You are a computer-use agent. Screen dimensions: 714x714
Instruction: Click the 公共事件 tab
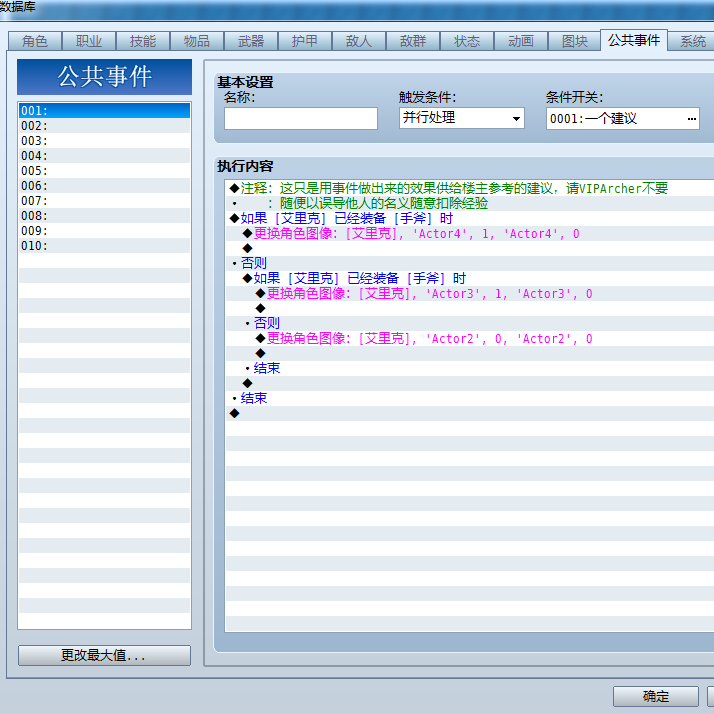tap(634, 41)
